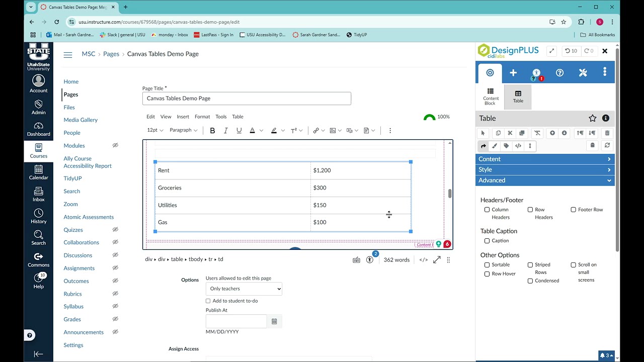Open the Only teachers edit permission dropdown
Screen dimensions: 644x362
(244, 289)
